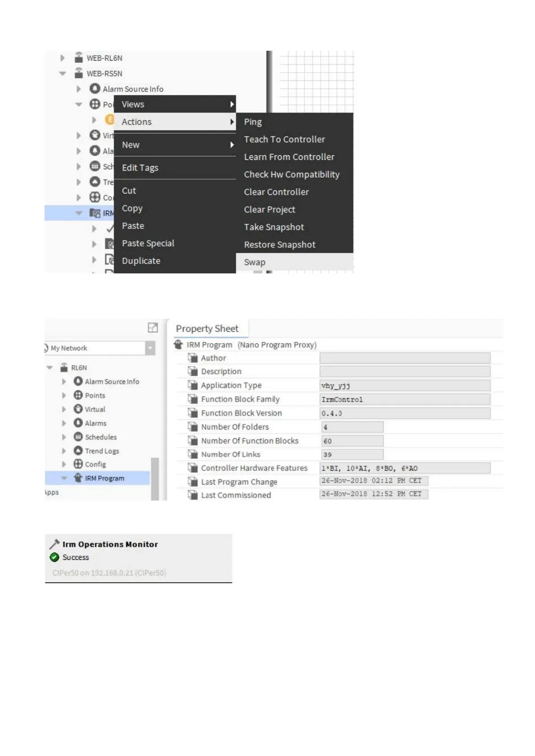This screenshot has width=535, height=756.
Task: Expand Points under RL6N
Action: click(64, 396)
